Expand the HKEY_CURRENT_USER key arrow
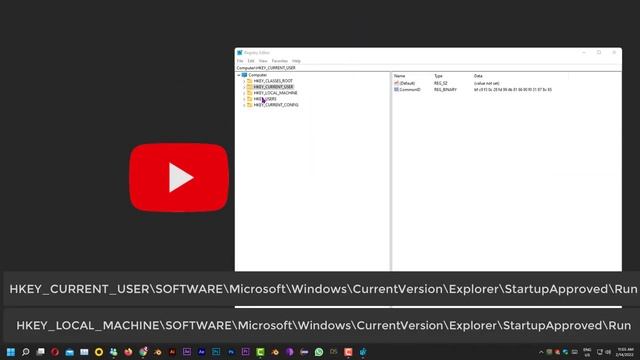 click(x=244, y=87)
